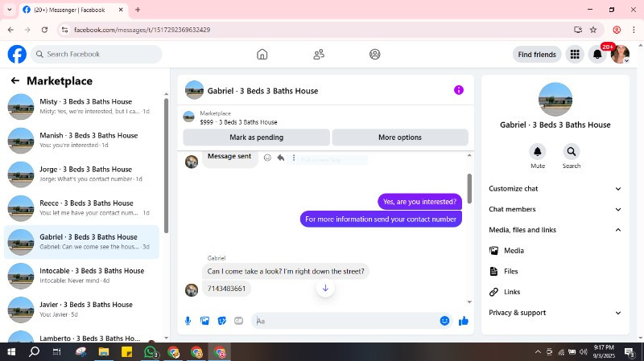The image size is (644, 361).
Task: Expand the Customize chat section
Action: (x=555, y=189)
